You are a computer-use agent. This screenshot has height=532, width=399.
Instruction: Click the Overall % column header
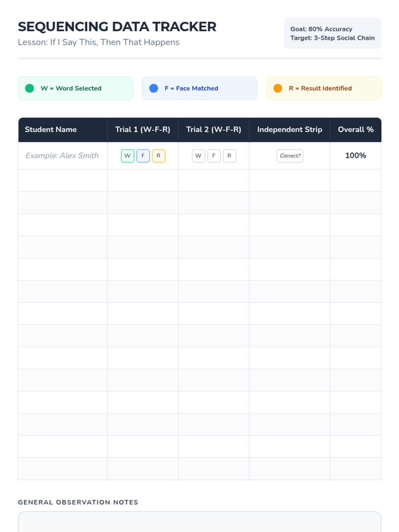355,130
